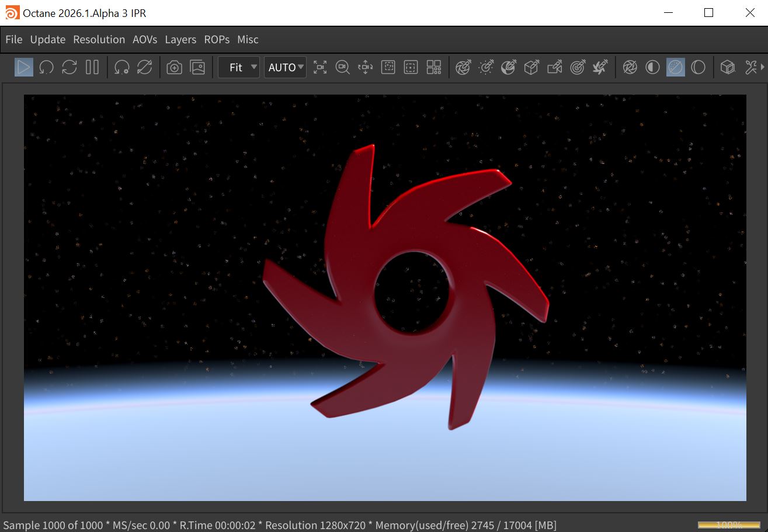Toggle the highlighted speckled circle button
The image size is (768, 532).
pyautogui.click(x=675, y=68)
